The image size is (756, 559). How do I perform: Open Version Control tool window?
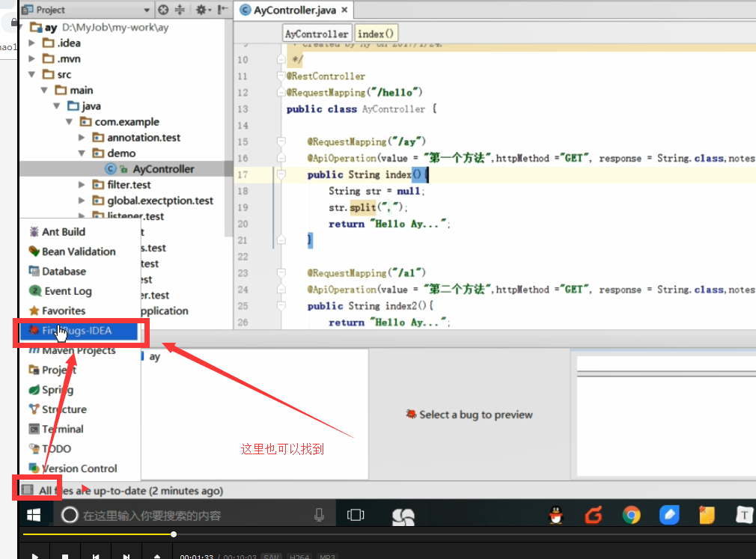(79, 468)
